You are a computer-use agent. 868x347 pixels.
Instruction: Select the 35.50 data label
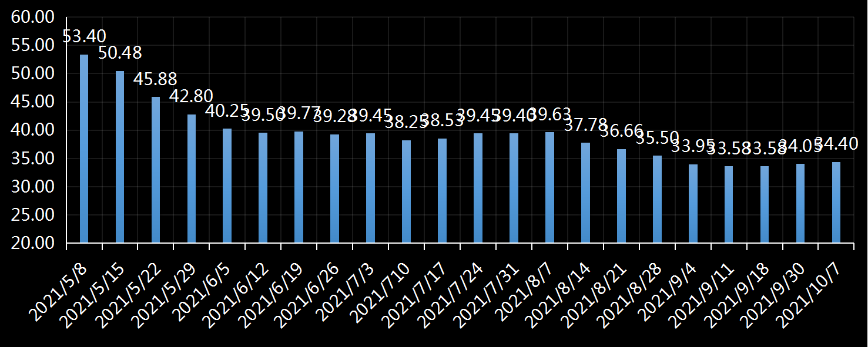pos(657,138)
